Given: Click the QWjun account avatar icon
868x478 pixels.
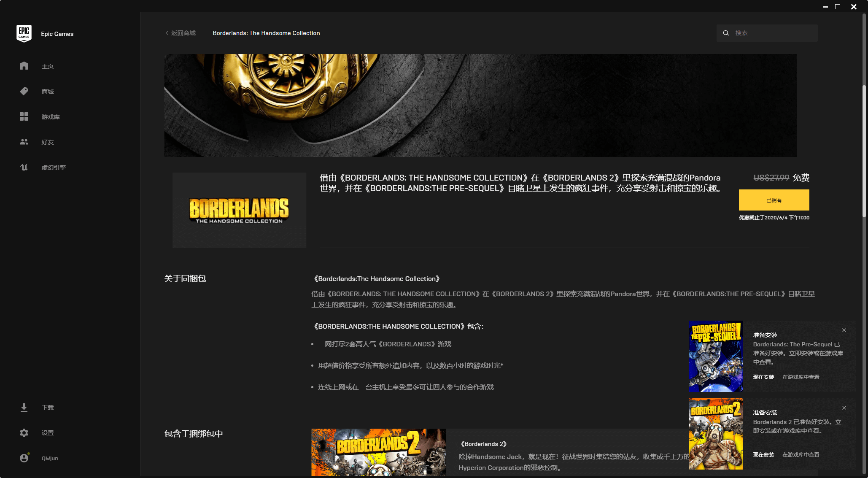Looking at the screenshot, I should [x=24, y=458].
